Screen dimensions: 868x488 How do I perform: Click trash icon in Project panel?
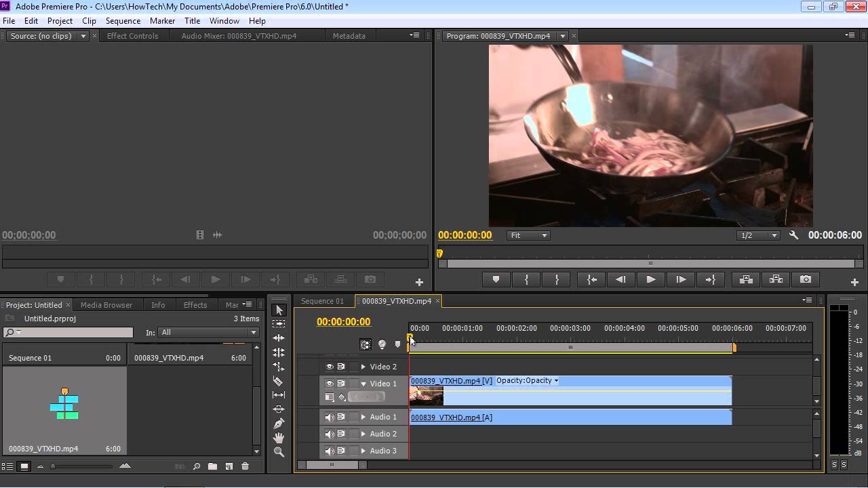pyautogui.click(x=245, y=466)
